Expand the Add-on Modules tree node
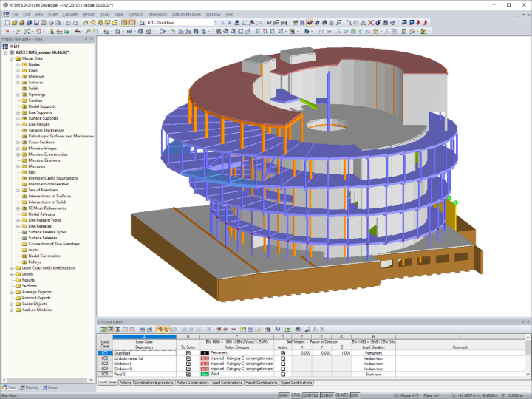The width and height of the screenshot is (532, 399). [x=12, y=310]
